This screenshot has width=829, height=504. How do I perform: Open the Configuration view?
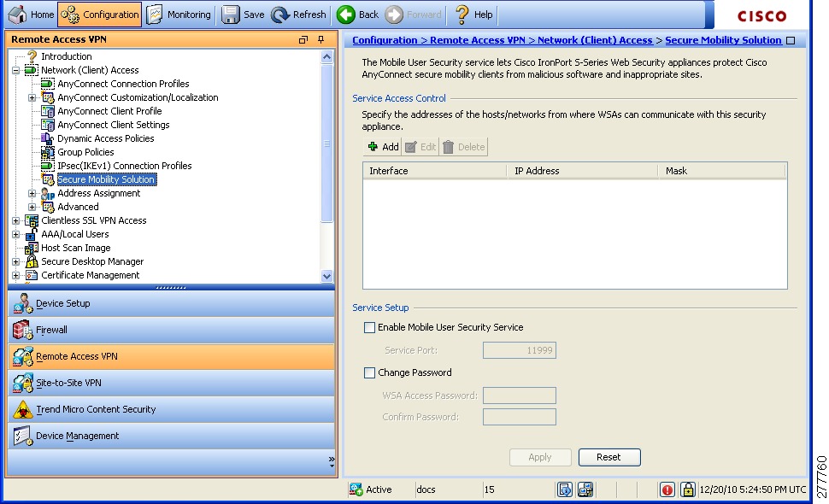click(x=99, y=15)
